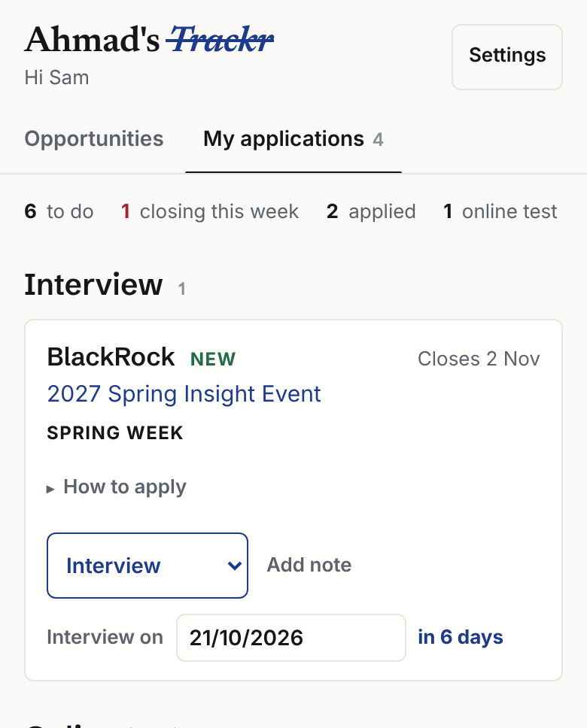The image size is (587, 728).
Task: Switch to the Opportunities tab
Action: [94, 139]
